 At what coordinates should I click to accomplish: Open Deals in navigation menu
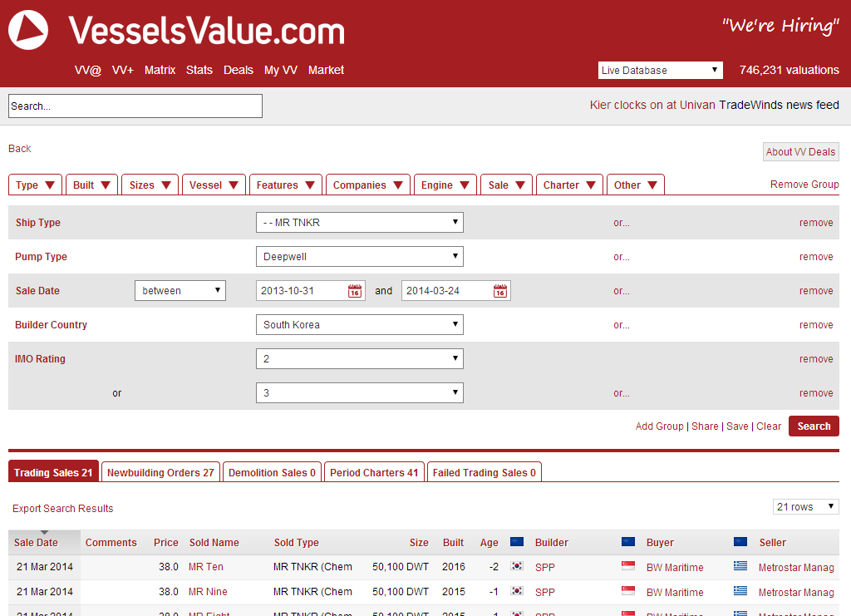(x=239, y=70)
